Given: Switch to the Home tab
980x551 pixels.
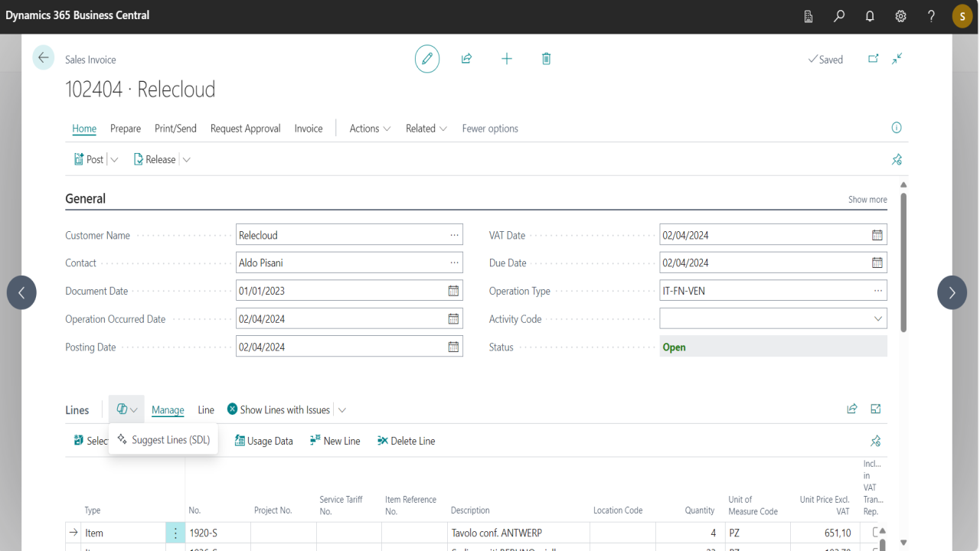Looking at the screenshot, I should tap(84, 129).
